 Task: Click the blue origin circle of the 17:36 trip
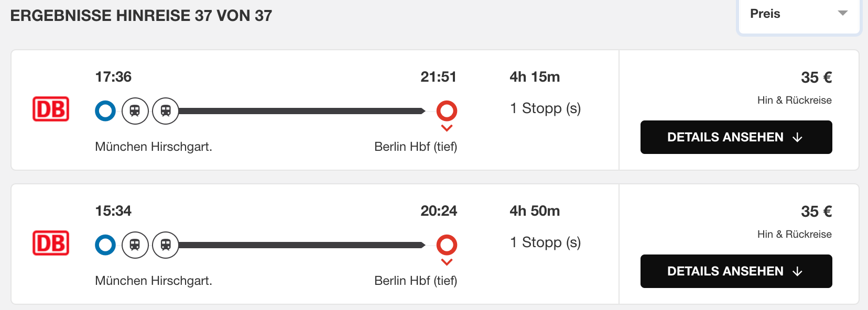pos(105,111)
